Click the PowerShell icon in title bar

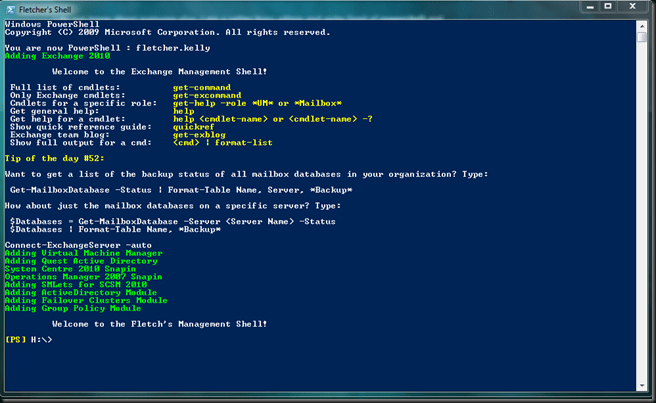point(11,8)
